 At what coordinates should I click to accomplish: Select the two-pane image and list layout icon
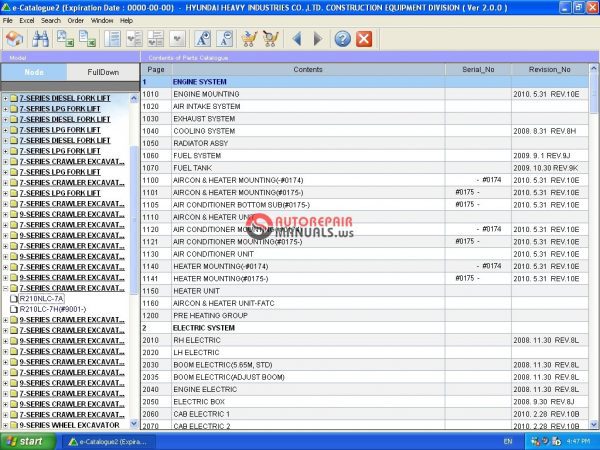point(134,39)
